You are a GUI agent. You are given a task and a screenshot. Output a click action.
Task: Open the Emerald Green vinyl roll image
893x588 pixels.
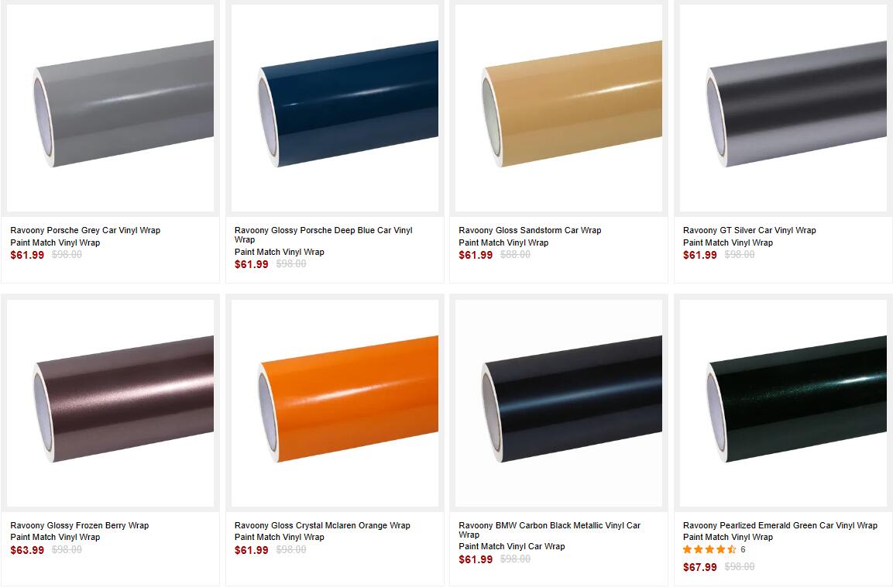tap(783, 404)
